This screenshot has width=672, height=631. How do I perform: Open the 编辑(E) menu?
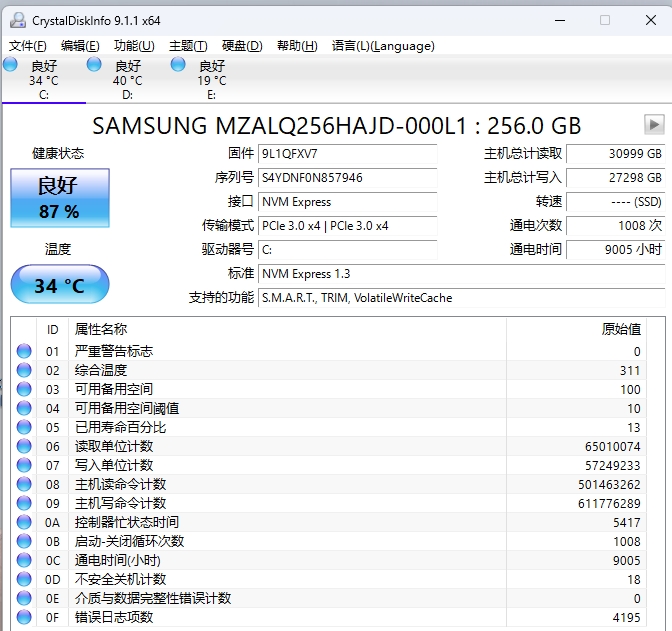(80, 46)
